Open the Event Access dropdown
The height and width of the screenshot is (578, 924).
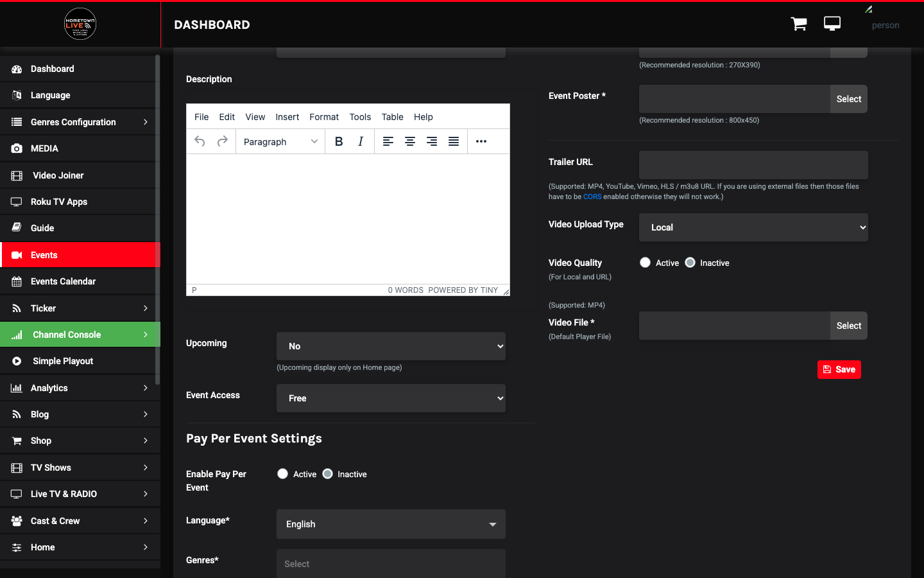click(391, 398)
